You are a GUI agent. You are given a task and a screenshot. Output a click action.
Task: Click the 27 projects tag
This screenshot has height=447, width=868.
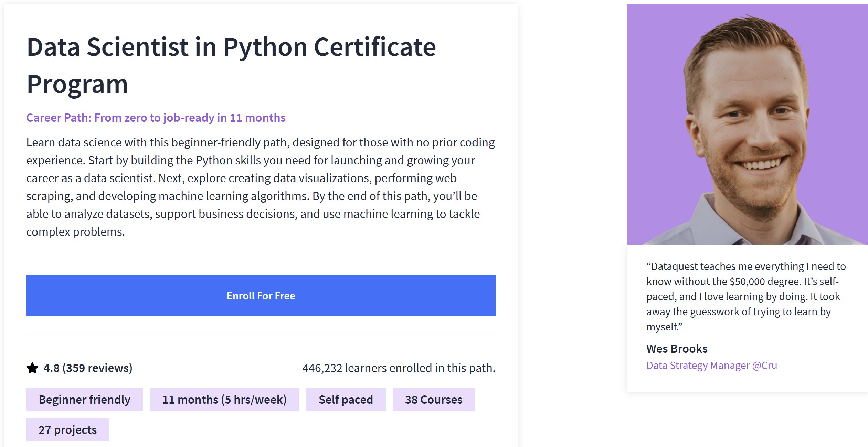point(67,430)
